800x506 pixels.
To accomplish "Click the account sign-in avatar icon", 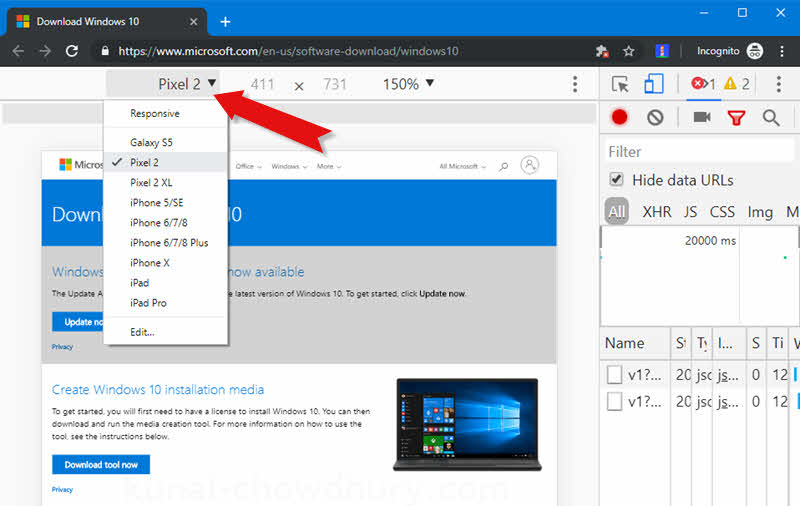I will pyautogui.click(x=530, y=165).
